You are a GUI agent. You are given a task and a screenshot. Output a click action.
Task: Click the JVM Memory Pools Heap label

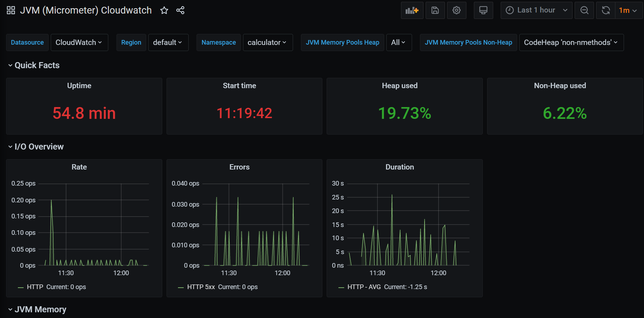pyautogui.click(x=342, y=42)
